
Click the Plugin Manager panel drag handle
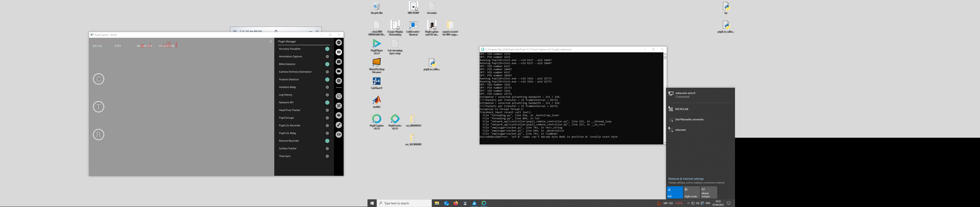(271, 42)
